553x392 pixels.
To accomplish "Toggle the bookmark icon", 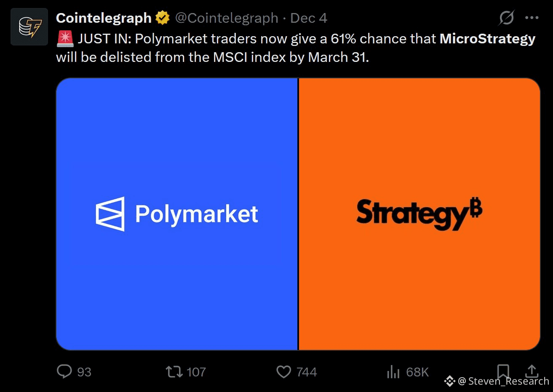I will click(x=503, y=371).
